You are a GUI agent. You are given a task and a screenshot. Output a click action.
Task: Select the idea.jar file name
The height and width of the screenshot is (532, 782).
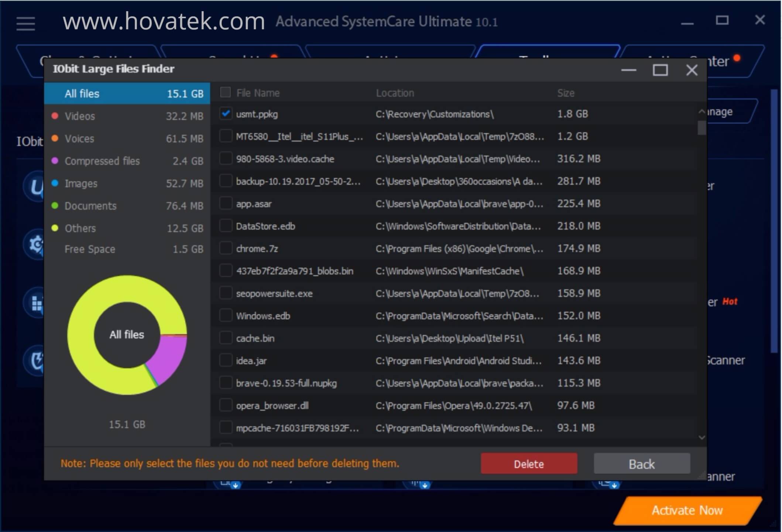(x=251, y=360)
